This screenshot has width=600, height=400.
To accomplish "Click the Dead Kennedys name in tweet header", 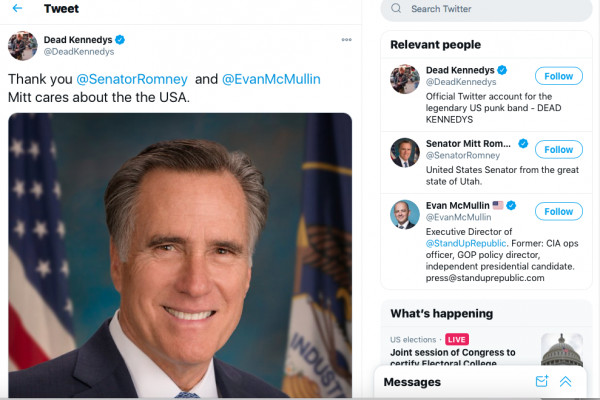I will pyautogui.click(x=77, y=39).
